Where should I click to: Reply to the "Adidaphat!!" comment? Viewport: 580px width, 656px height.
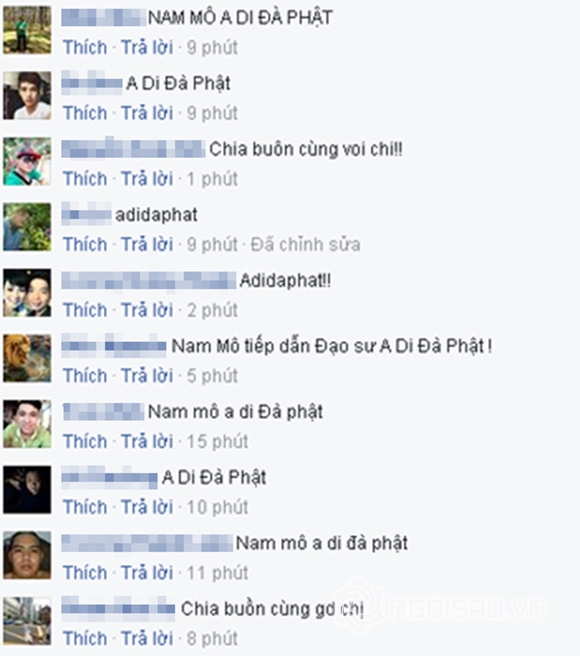pyautogui.click(x=147, y=310)
